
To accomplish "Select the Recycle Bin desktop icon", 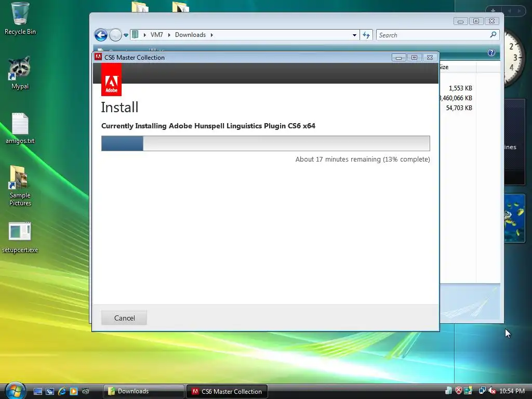I will click(20, 19).
